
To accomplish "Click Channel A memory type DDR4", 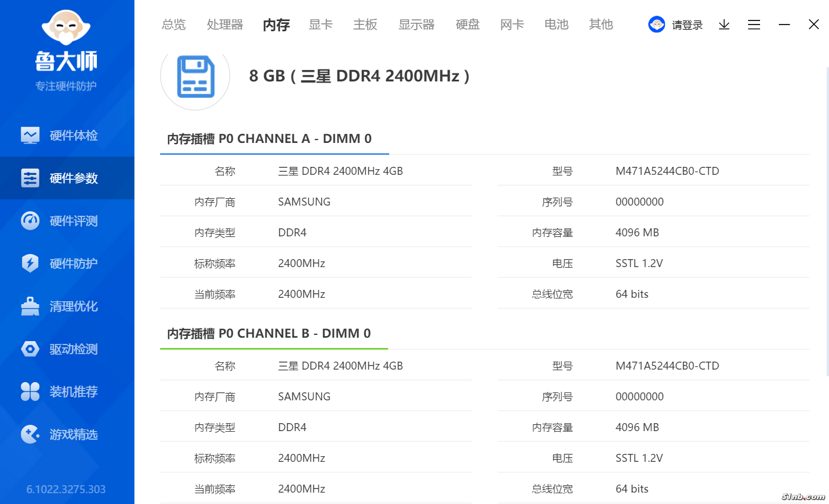I will pos(292,232).
